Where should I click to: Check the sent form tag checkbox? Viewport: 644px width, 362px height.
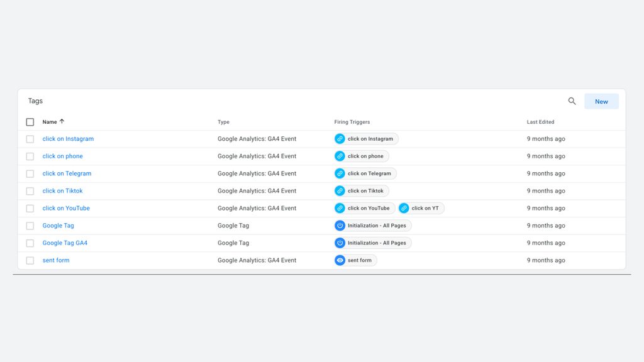tap(30, 261)
